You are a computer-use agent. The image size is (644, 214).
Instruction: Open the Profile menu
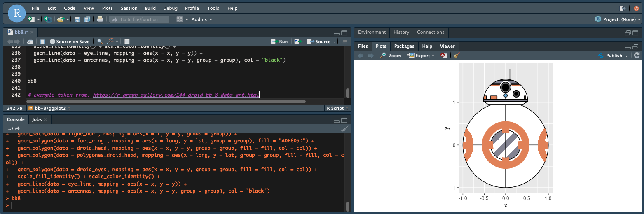192,8
